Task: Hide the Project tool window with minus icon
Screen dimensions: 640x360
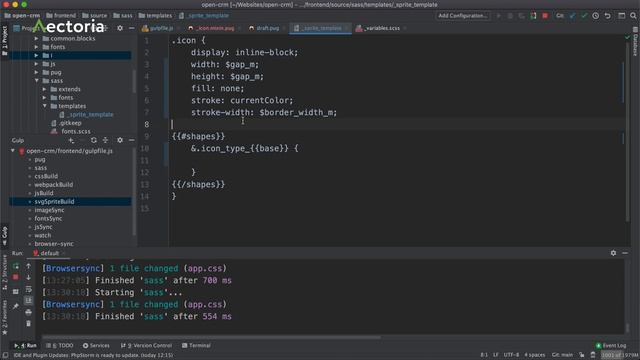Action: tap(131, 28)
